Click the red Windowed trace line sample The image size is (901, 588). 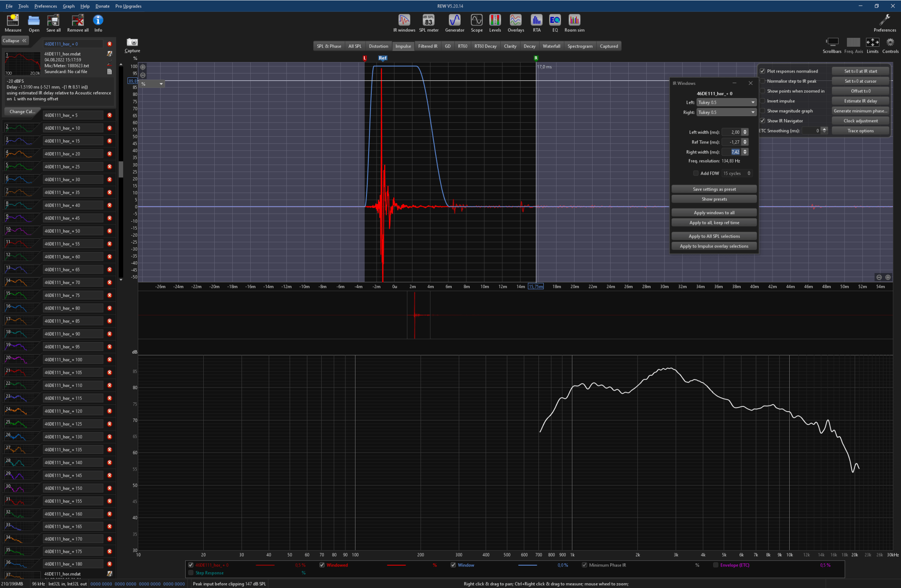click(396, 565)
